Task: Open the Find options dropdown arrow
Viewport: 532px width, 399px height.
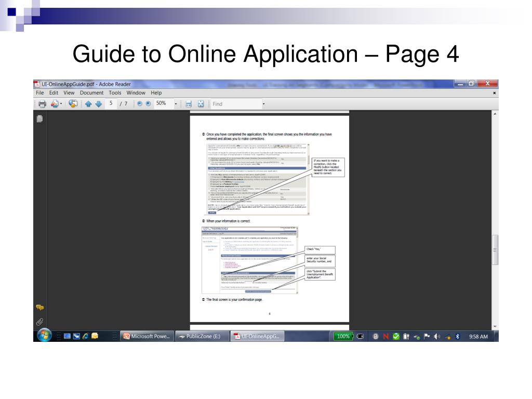Action: (x=263, y=104)
